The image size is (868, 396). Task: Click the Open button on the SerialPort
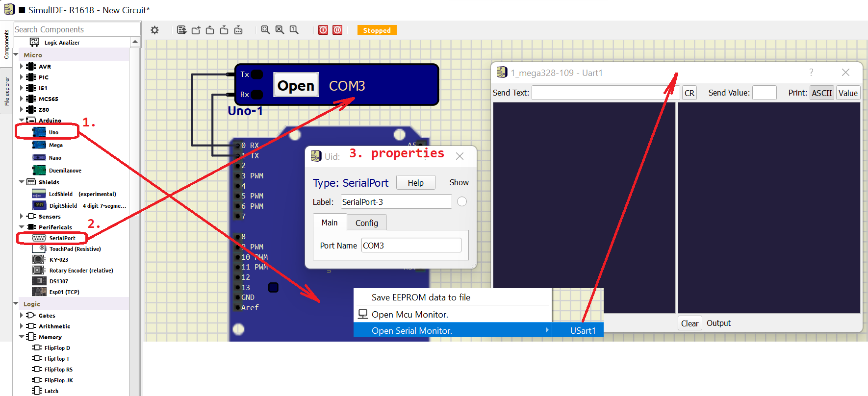click(x=296, y=85)
